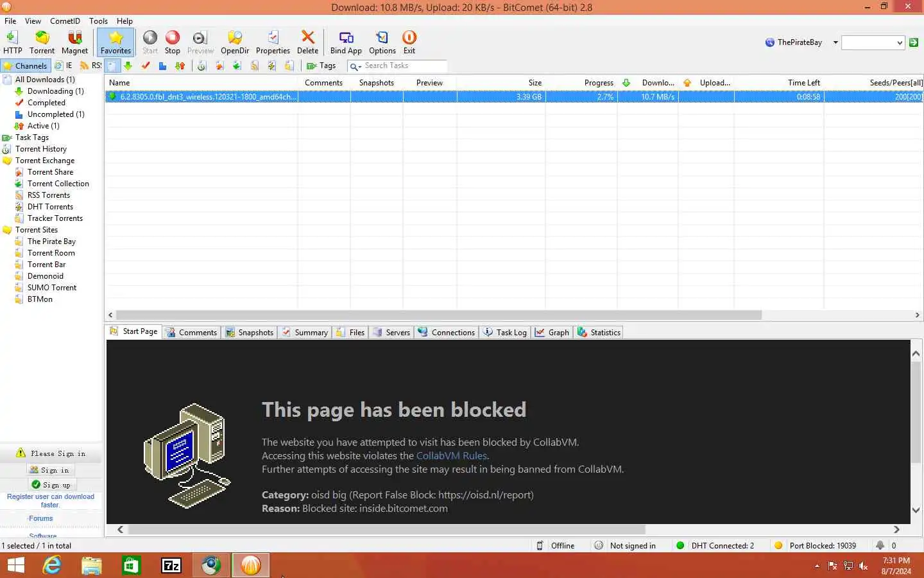Open the Tools menu
Viewport: 924px width, 578px height.
(98, 21)
